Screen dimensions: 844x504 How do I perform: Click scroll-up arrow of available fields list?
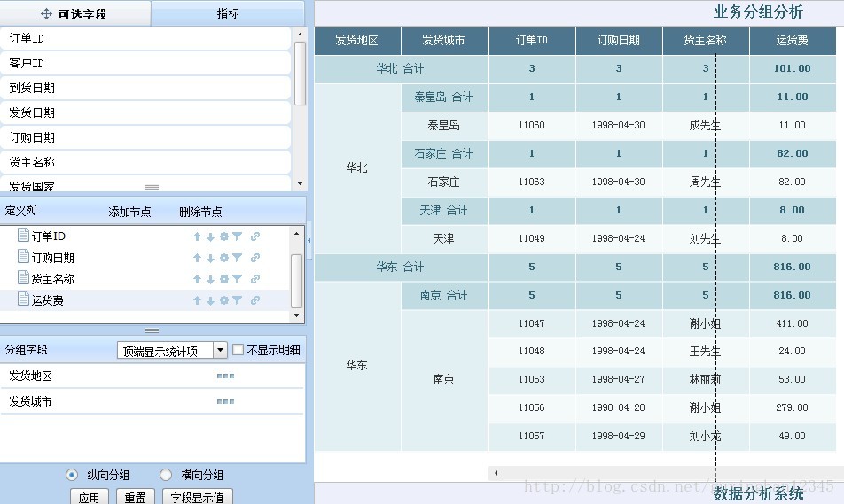[300, 35]
